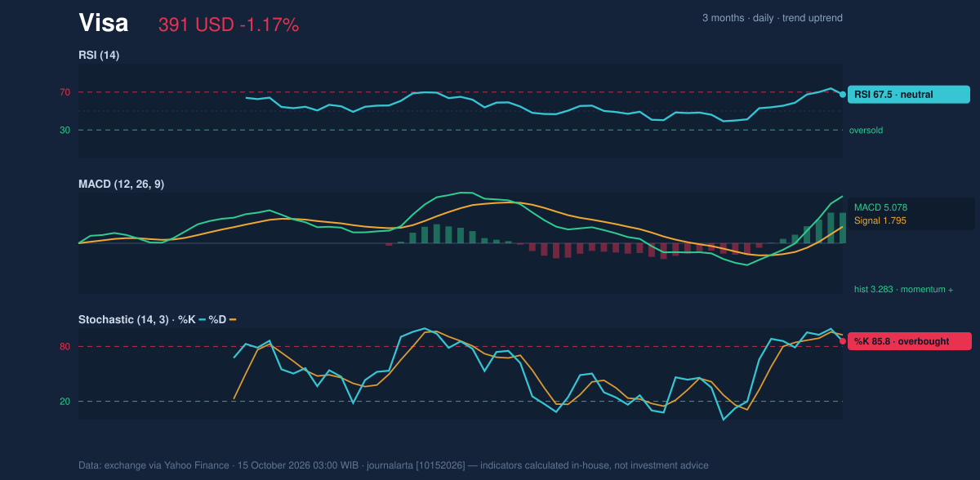
Task: Click the Signal 1.795 value label
Action: click(880, 220)
